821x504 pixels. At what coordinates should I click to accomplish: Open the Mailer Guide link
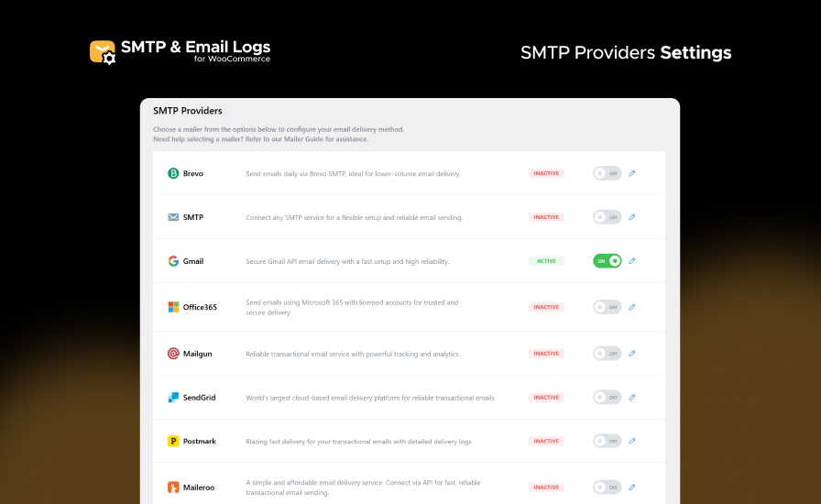(303, 139)
